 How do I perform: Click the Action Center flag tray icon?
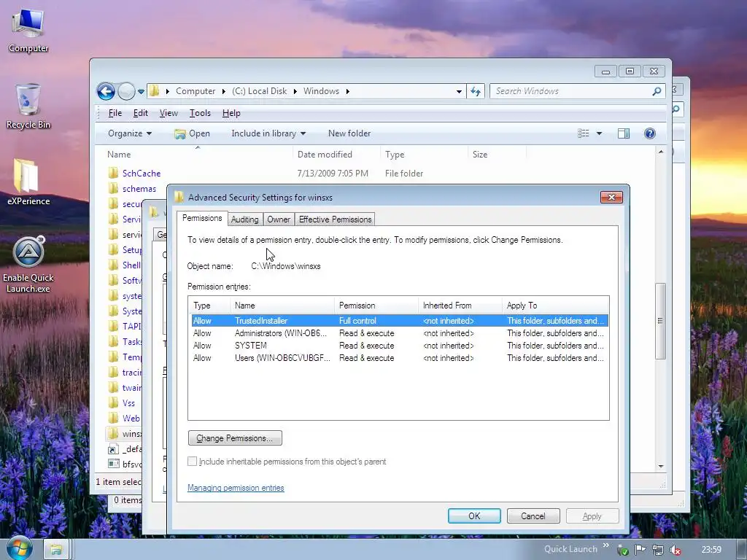click(x=640, y=550)
